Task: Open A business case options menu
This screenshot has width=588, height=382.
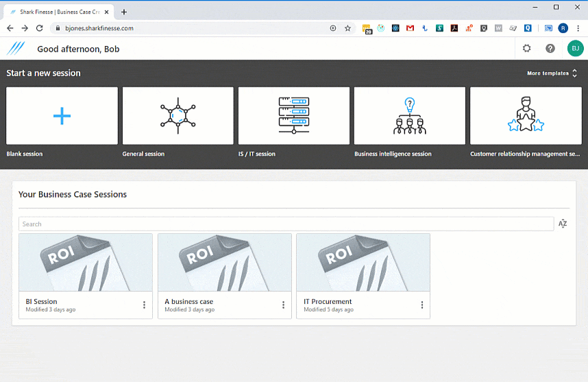Action: [x=283, y=305]
